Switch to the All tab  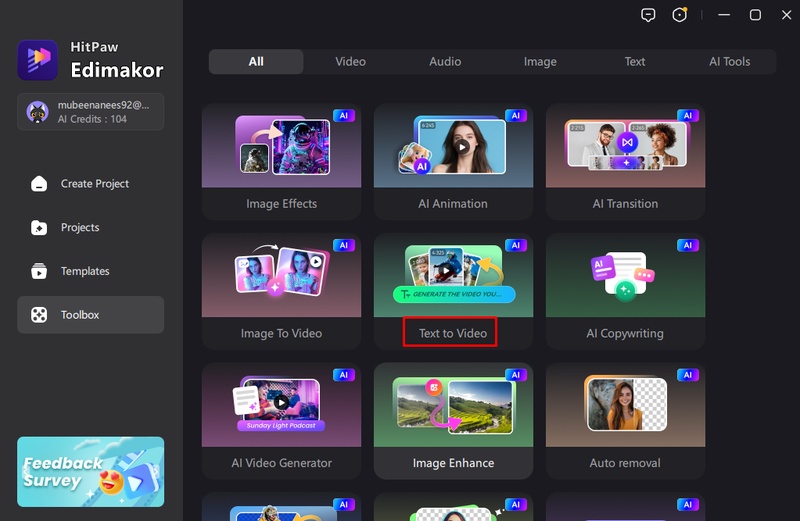point(256,62)
